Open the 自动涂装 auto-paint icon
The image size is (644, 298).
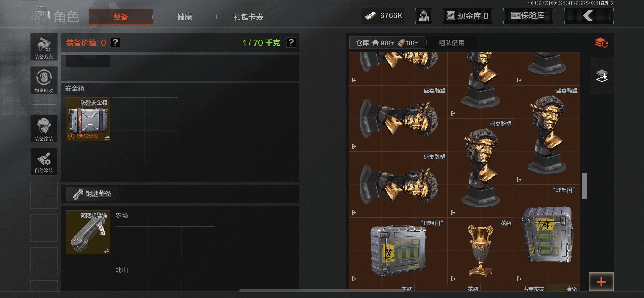(x=44, y=162)
